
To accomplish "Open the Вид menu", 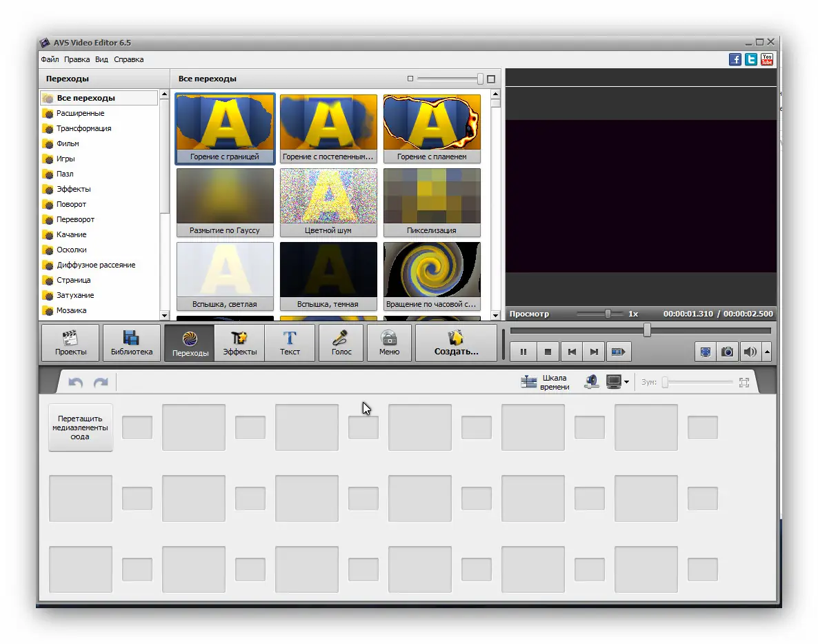I will coord(101,59).
